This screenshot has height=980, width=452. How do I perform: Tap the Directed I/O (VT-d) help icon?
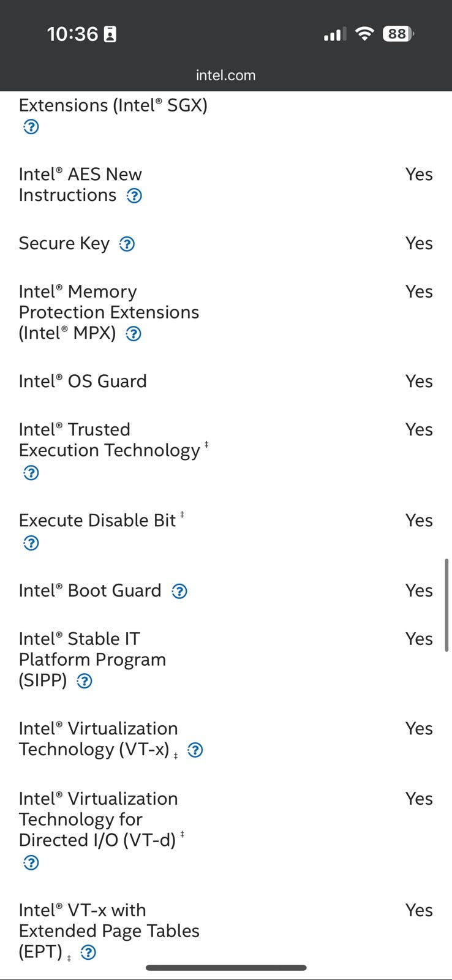(x=31, y=863)
